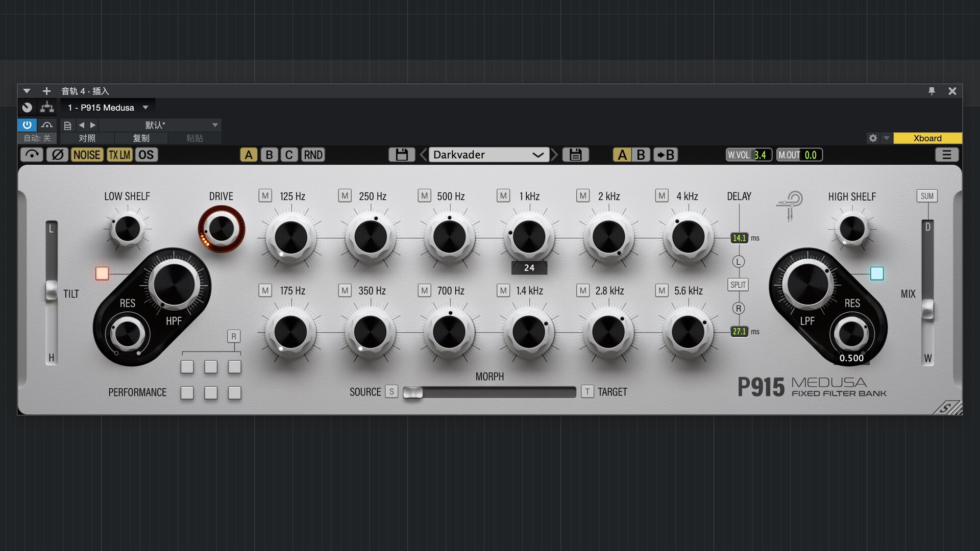Image resolution: width=980 pixels, height=551 pixels.
Task: Click the floppy icon left of Darkvader
Action: [x=401, y=155]
